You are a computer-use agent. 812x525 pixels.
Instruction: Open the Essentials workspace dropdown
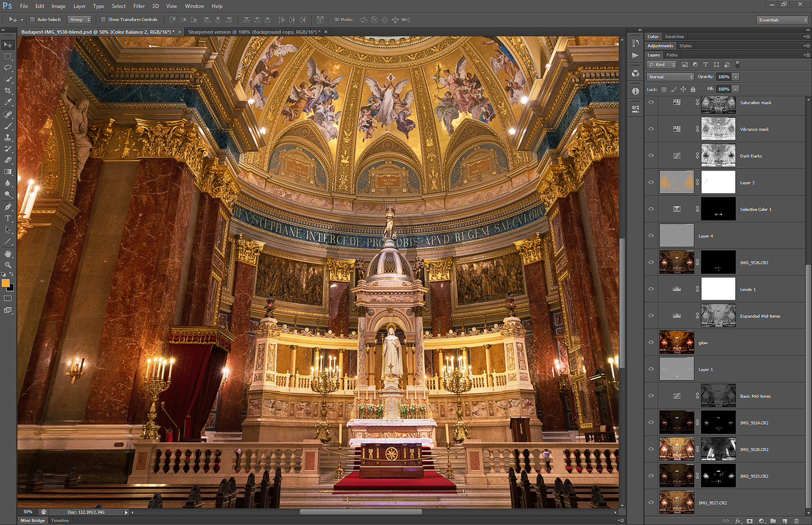point(782,20)
